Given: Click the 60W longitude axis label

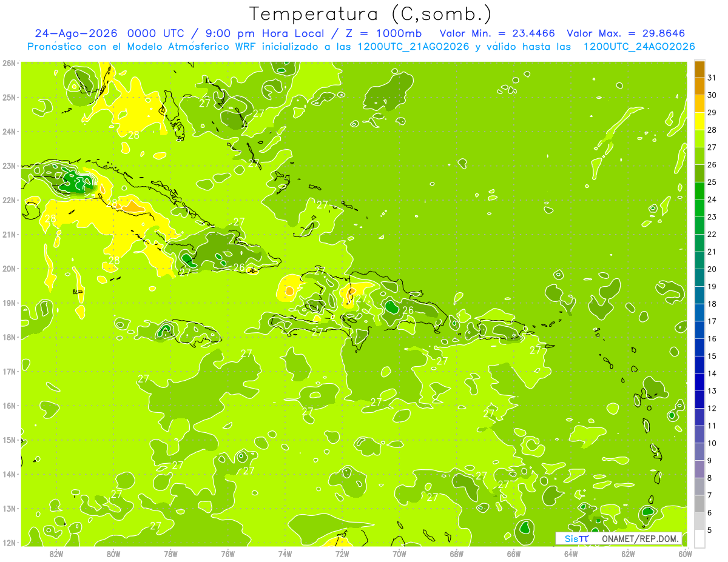Looking at the screenshot, I should click(x=686, y=554).
